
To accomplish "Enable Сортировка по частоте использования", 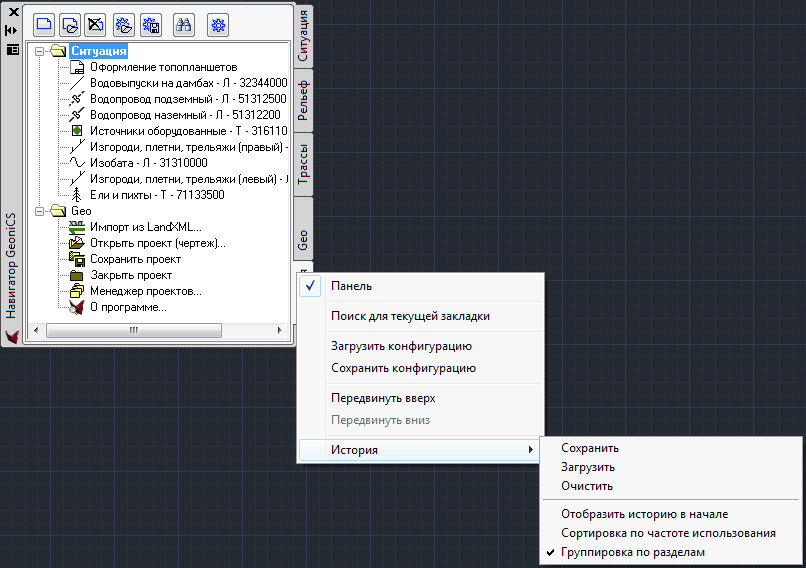I will click(668, 533).
